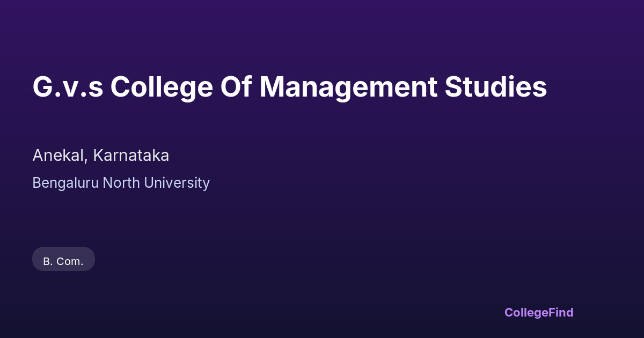Click the word "Management" in the heading
644x338 pixels.
(x=348, y=87)
